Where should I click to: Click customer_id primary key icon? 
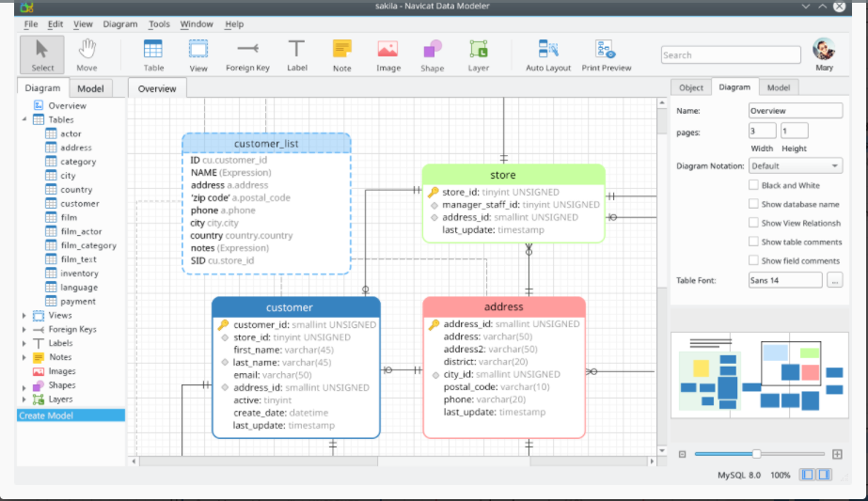pyautogui.click(x=223, y=325)
